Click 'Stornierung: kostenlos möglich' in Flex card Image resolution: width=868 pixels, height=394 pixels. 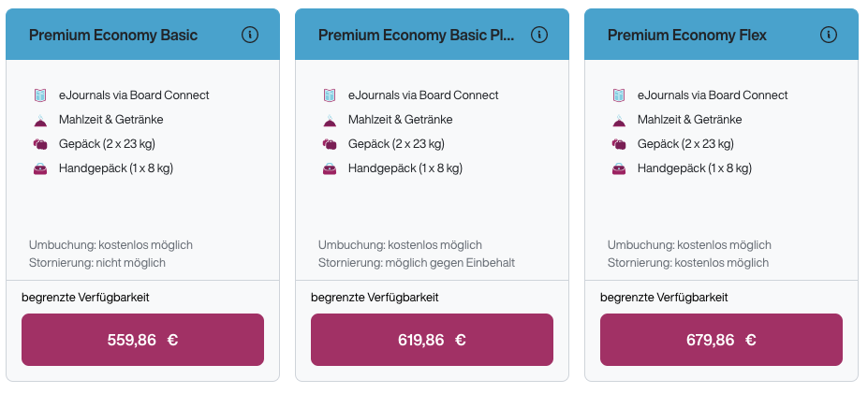point(688,263)
